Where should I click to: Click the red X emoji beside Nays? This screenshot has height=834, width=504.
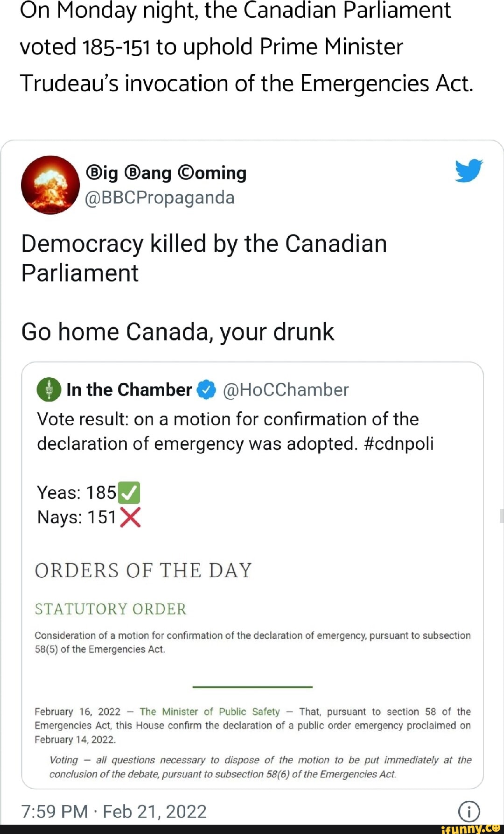[x=130, y=517]
